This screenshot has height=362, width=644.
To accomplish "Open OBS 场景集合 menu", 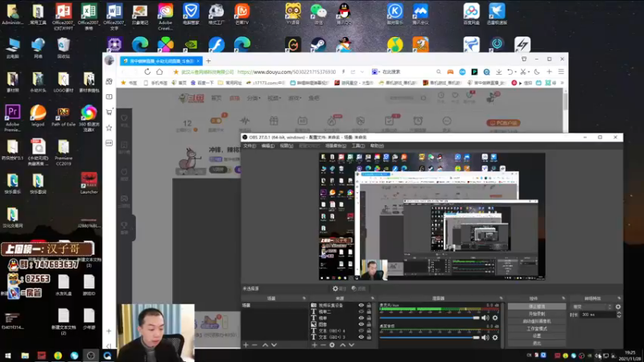I will click(x=335, y=146).
